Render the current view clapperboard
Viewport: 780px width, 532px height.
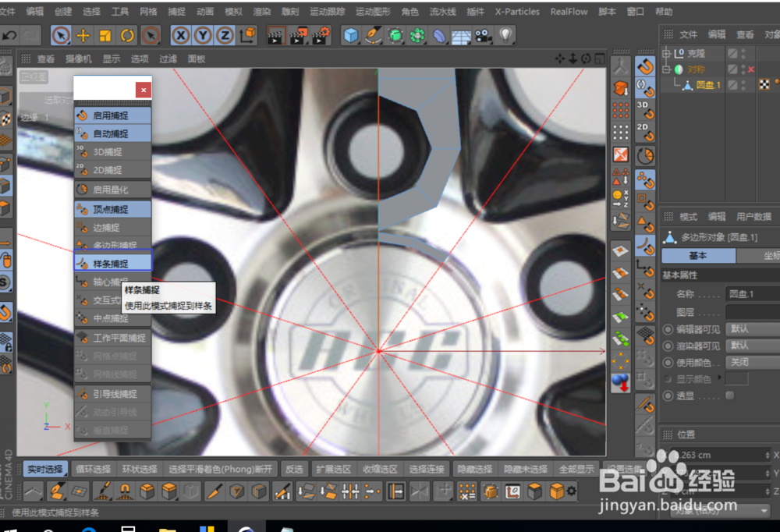(x=275, y=35)
